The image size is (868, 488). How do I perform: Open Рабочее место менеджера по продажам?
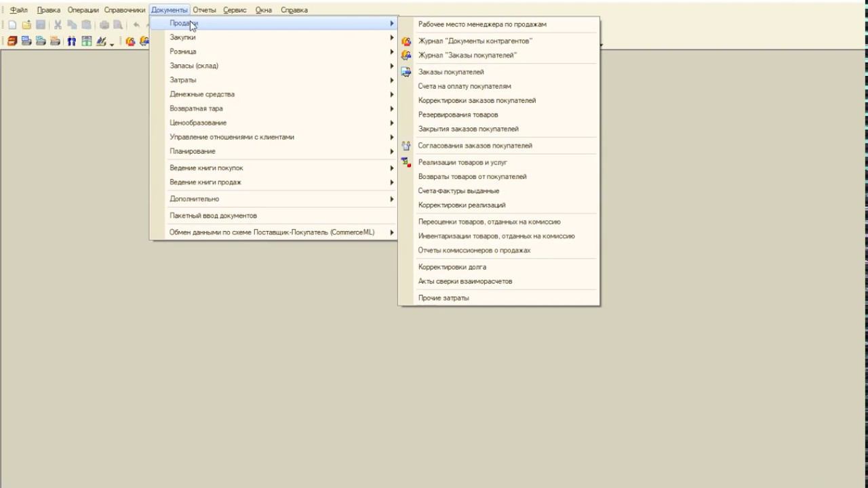(499, 24)
